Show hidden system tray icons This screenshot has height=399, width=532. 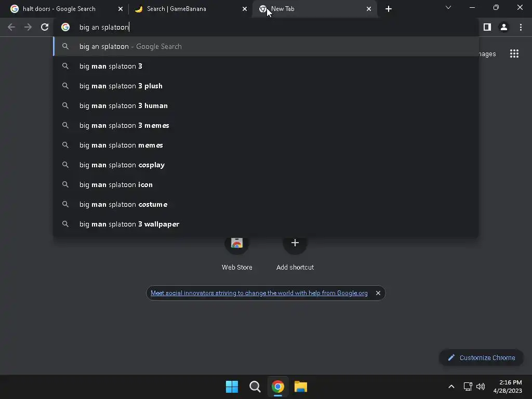pos(451,387)
